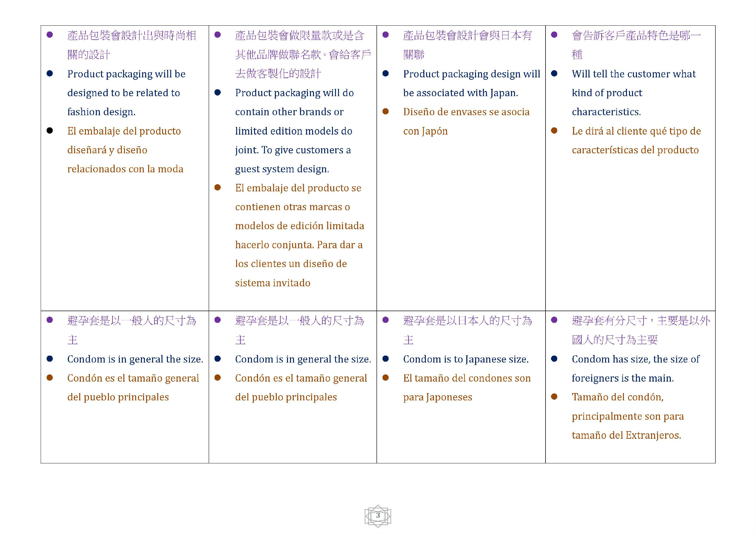Click the orange bullet before Diseño de envases

[x=386, y=111]
